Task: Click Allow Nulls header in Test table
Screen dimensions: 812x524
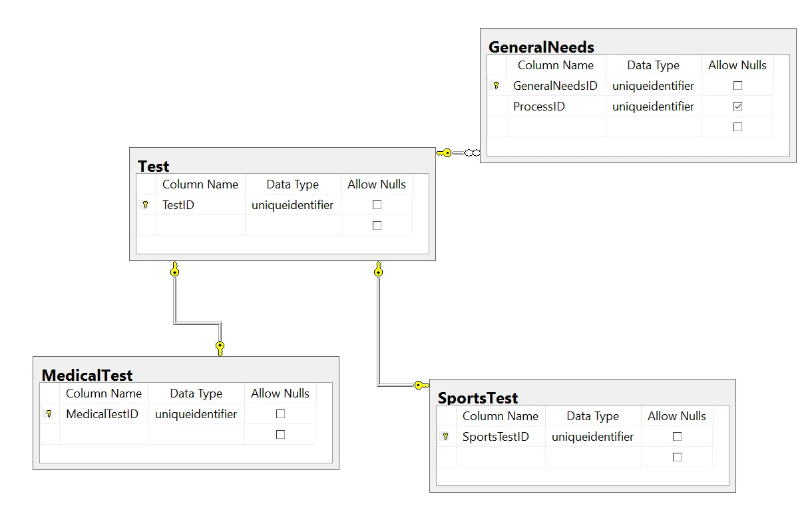Action: click(x=377, y=184)
